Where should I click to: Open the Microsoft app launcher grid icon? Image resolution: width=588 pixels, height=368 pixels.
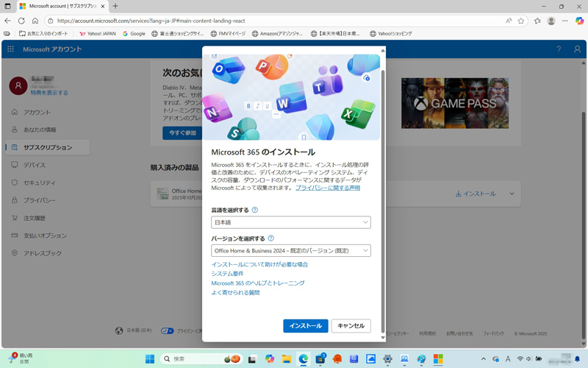tap(10, 49)
